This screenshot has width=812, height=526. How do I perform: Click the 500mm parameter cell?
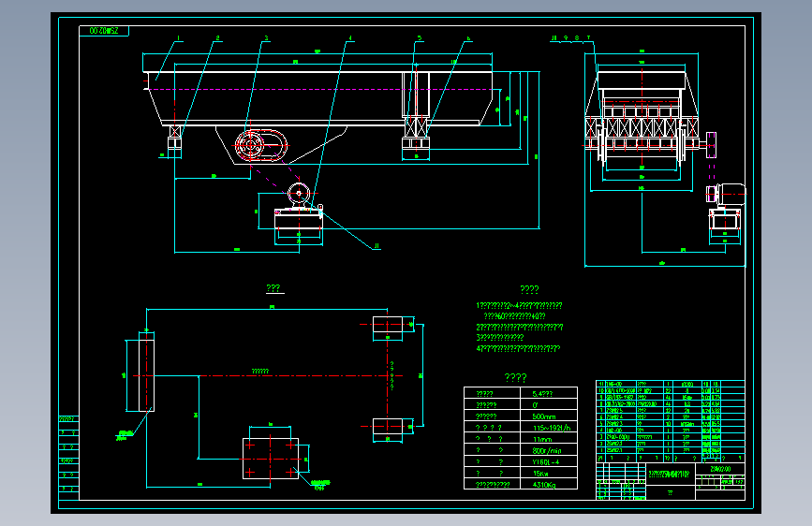pyautogui.click(x=549, y=416)
